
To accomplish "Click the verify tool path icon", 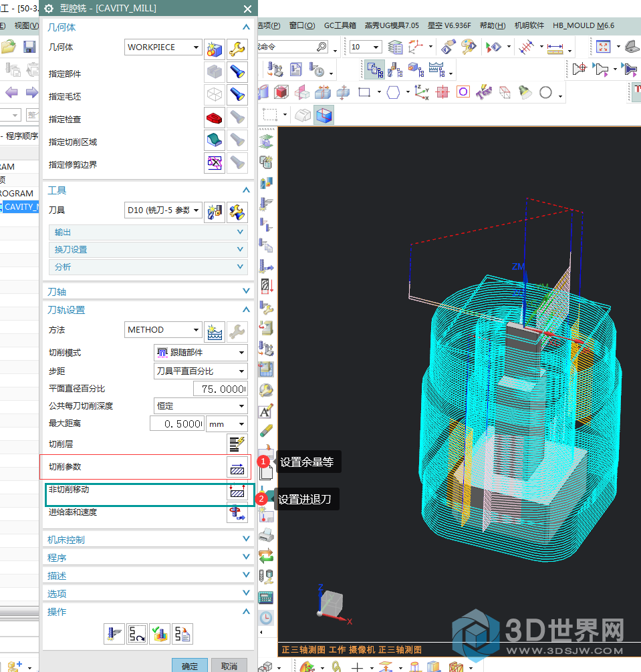I will (160, 634).
